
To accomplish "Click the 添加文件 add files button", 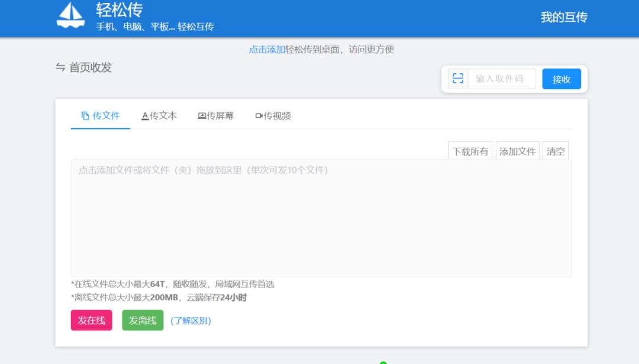I will pos(517,151).
